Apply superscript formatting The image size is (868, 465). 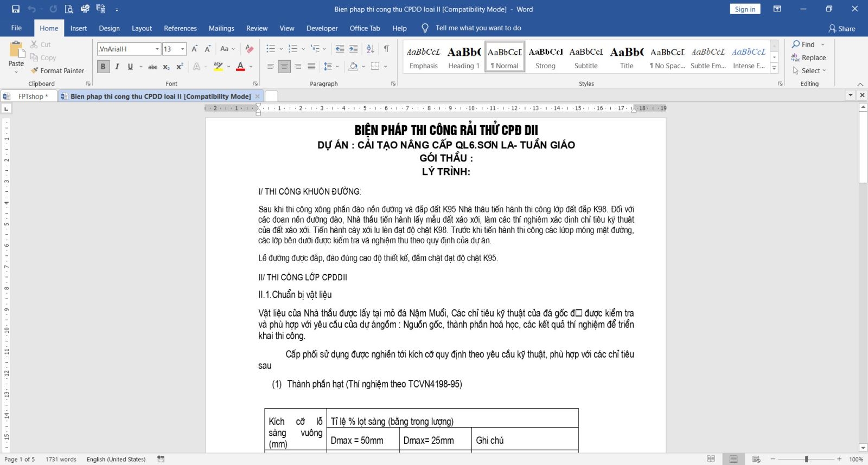180,67
